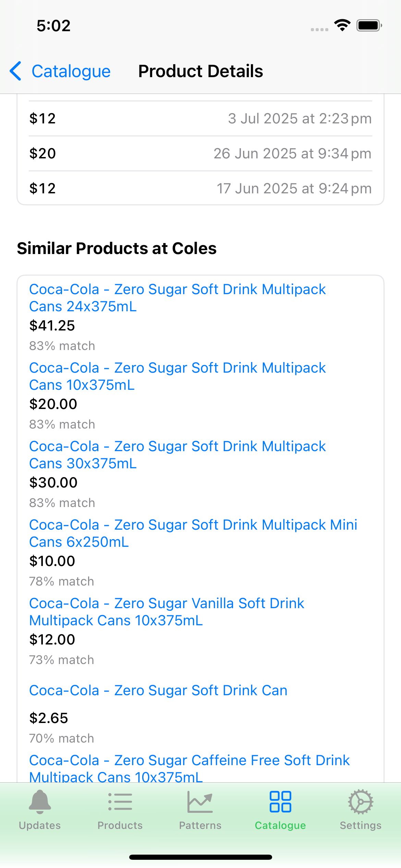Select the Catalogue grid icon
Image resolution: width=401 pixels, height=868 pixels.
tap(280, 802)
